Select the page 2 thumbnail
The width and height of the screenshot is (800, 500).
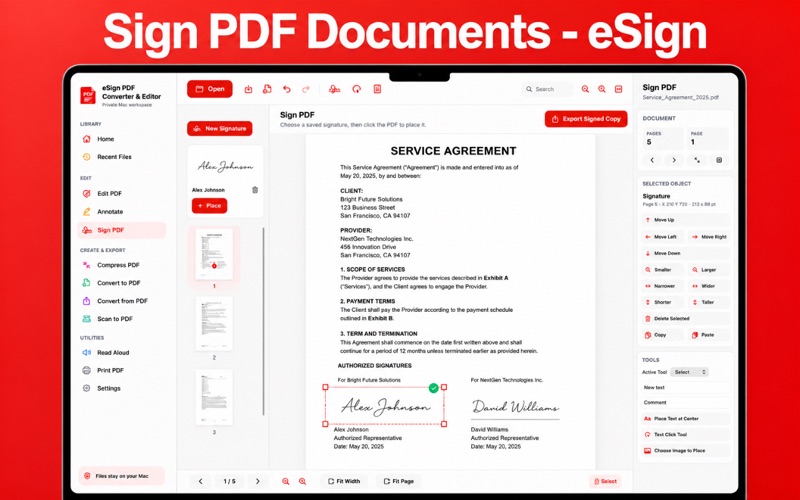tap(214, 323)
